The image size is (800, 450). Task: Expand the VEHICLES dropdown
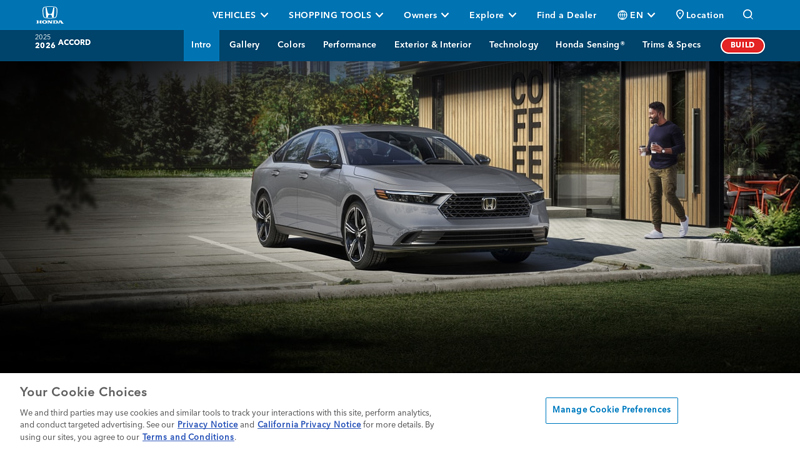coord(240,15)
